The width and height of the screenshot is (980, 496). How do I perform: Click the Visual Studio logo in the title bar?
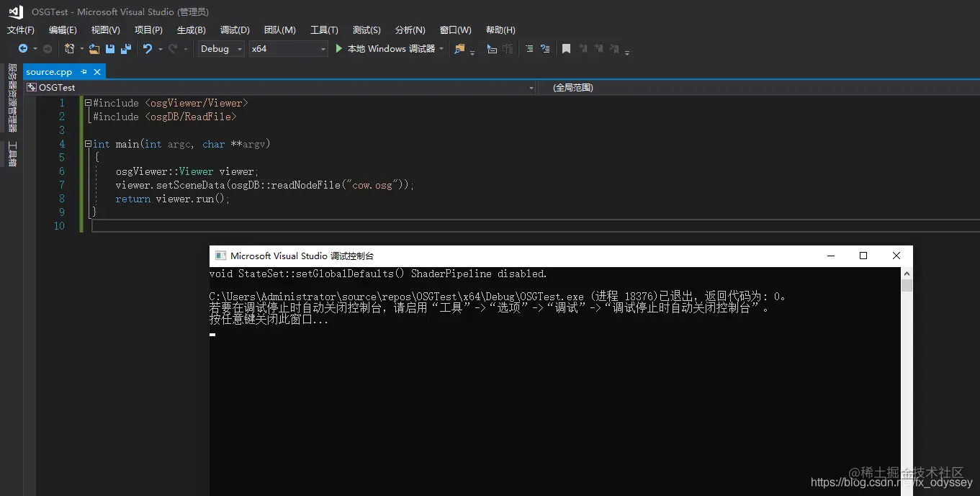click(16, 12)
